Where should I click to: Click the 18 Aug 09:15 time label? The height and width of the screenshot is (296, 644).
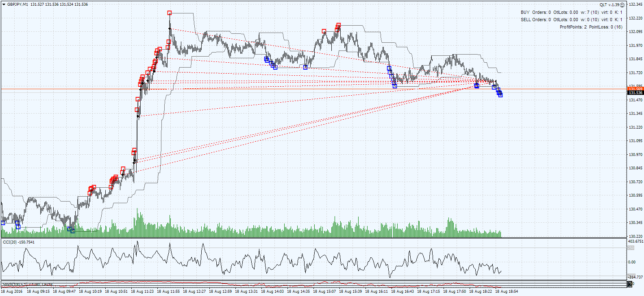tap(38, 292)
